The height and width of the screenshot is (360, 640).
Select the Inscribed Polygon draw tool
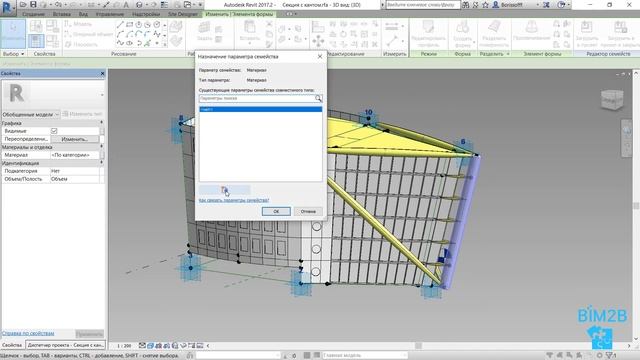139,25
